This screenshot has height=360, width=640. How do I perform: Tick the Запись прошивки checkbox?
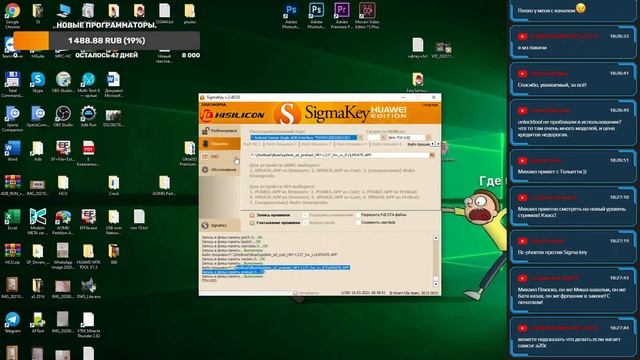pyautogui.click(x=252, y=215)
